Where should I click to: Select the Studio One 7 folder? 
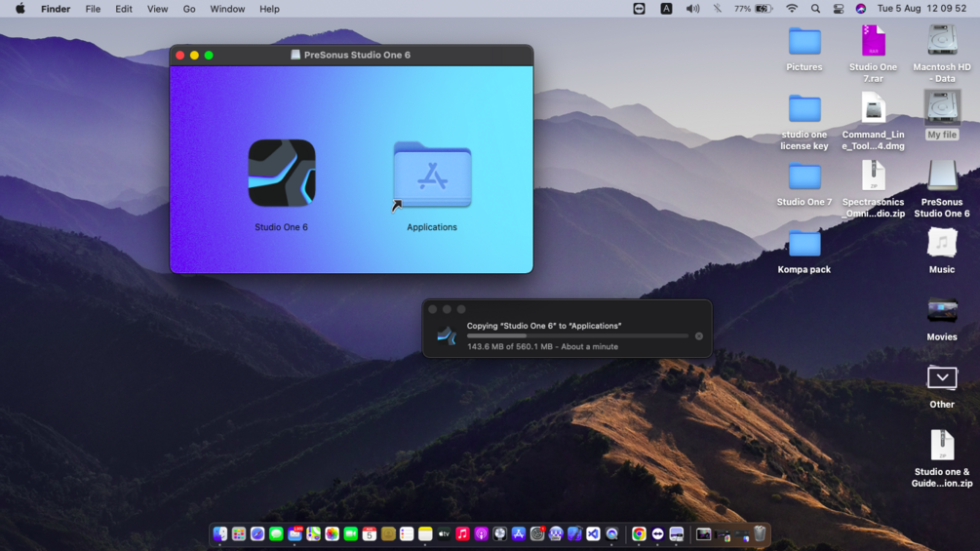804,177
